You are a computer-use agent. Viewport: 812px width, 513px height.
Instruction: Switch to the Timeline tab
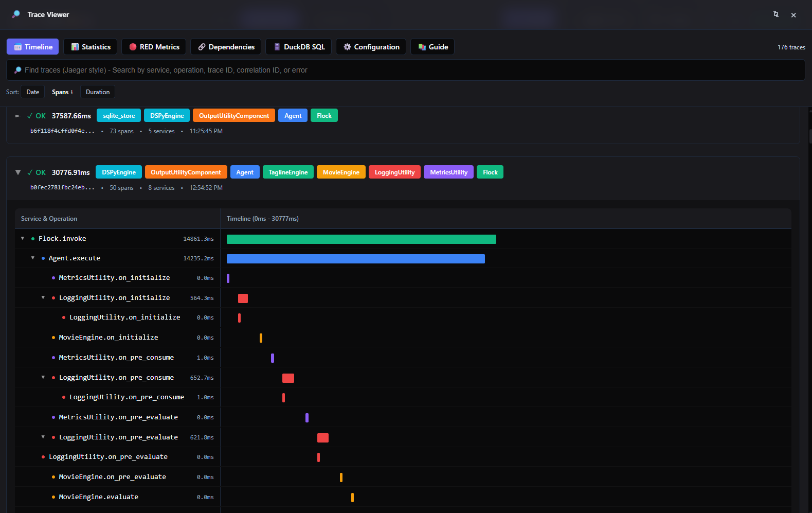pyautogui.click(x=33, y=47)
